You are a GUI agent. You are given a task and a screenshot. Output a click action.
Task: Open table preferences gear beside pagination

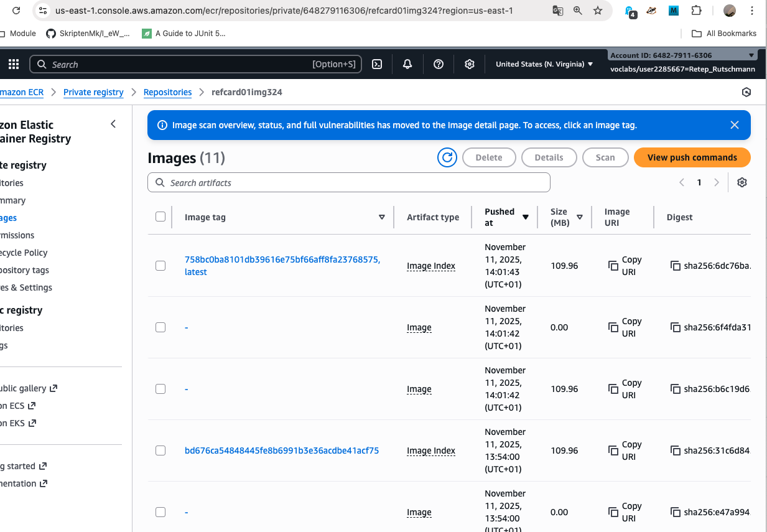(x=742, y=182)
